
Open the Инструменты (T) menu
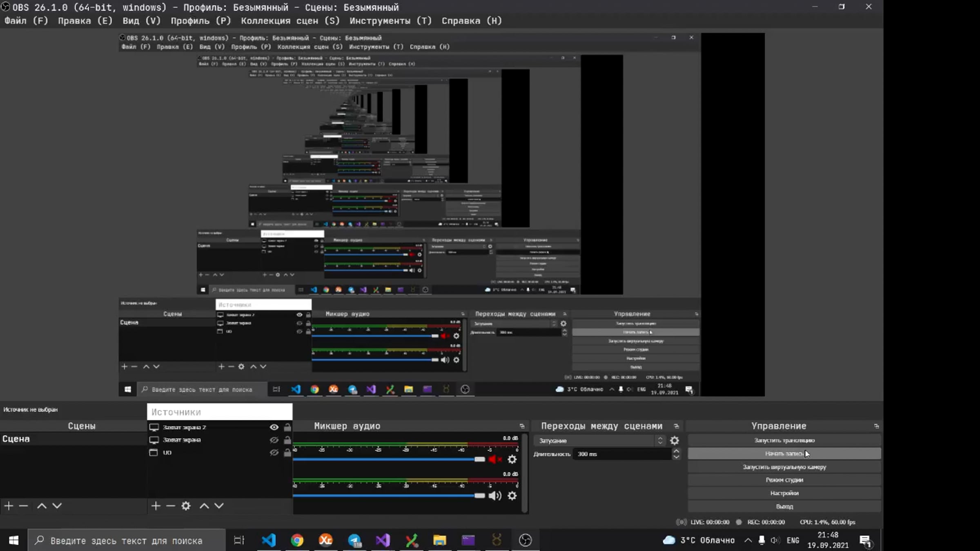(x=390, y=21)
